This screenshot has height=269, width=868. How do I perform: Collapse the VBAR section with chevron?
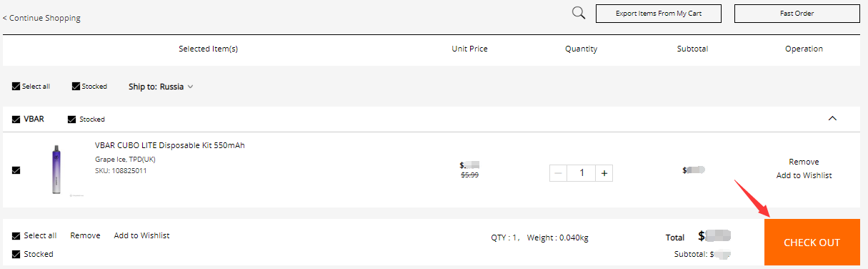[x=832, y=119]
